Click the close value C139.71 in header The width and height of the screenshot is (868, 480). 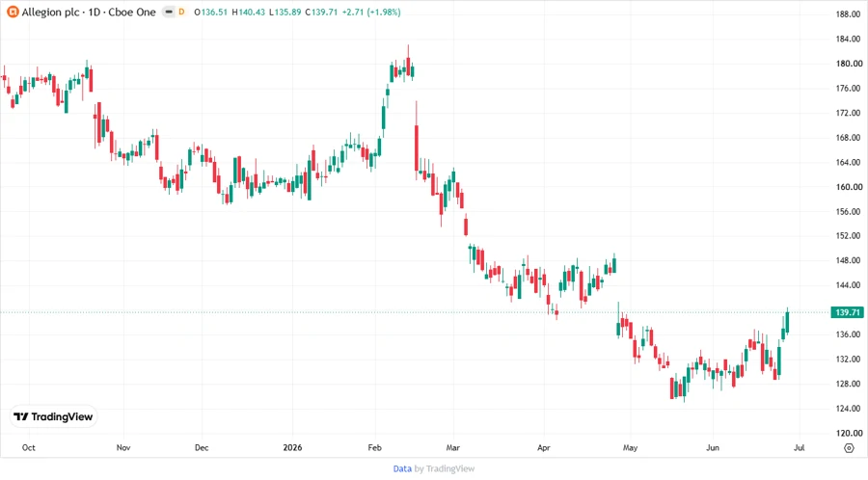(x=321, y=13)
